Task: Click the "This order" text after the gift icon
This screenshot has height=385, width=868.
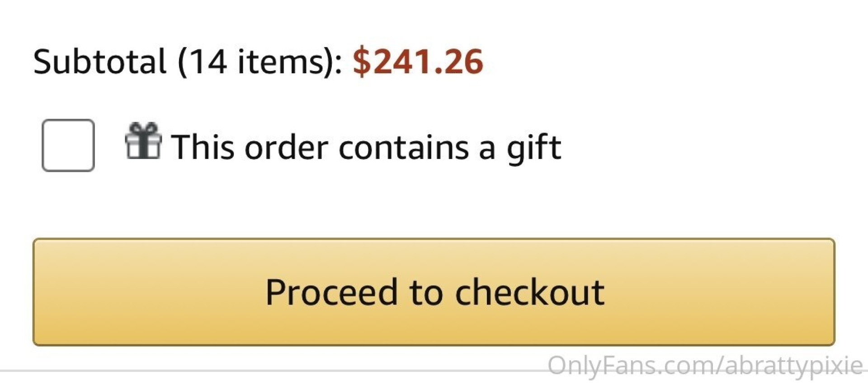Action: pyautogui.click(x=250, y=147)
